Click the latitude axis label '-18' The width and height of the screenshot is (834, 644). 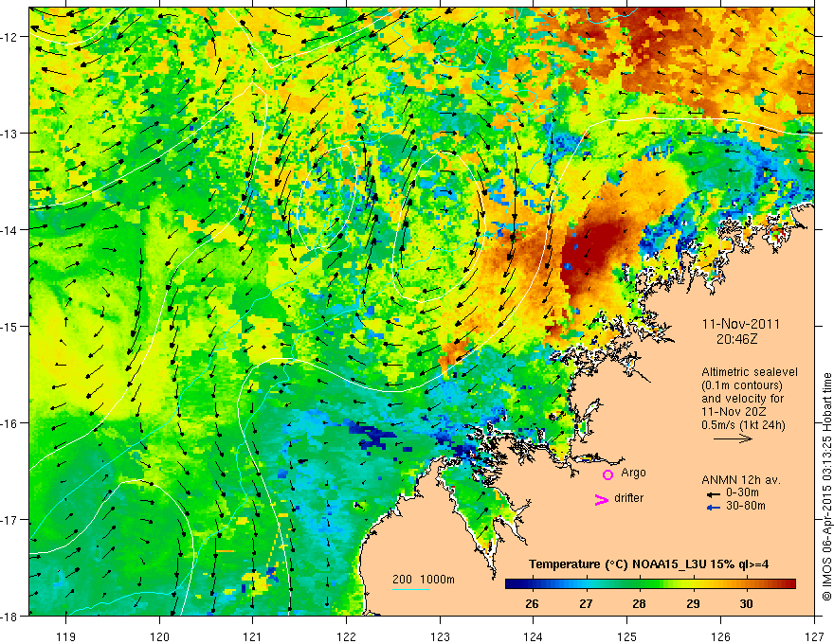pos(10,616)
